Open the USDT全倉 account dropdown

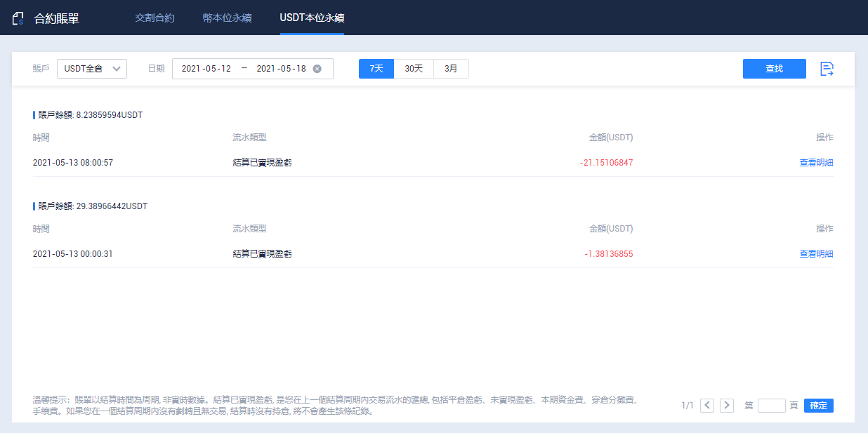91,69
